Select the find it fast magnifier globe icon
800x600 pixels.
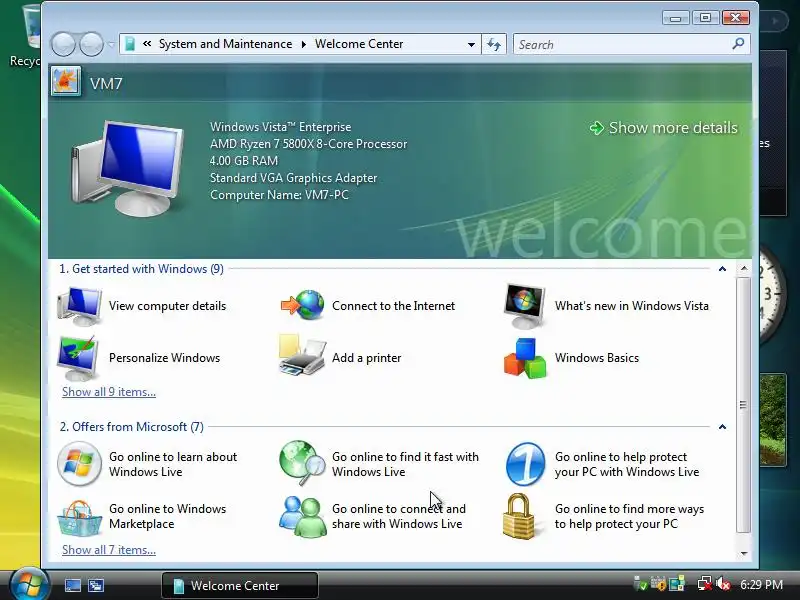pos(302,463)
